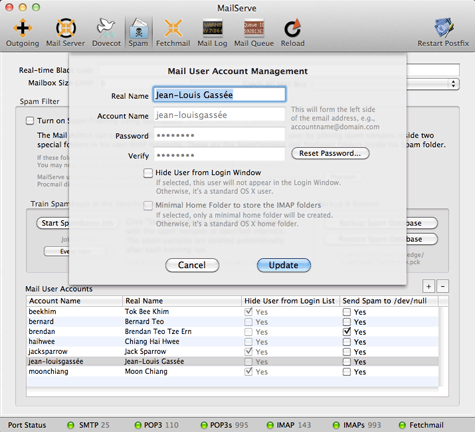
Task: View the Mail Log icon
Action: [x=212, y=28]
